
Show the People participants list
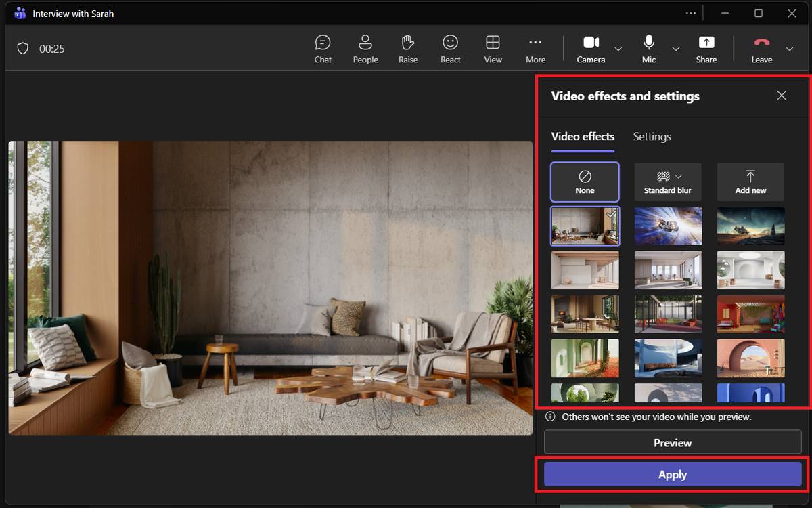365,49
